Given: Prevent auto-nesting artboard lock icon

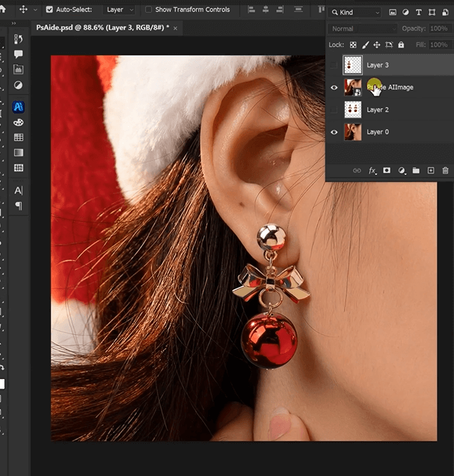Looking at the screenshot, I should point(389,45).
